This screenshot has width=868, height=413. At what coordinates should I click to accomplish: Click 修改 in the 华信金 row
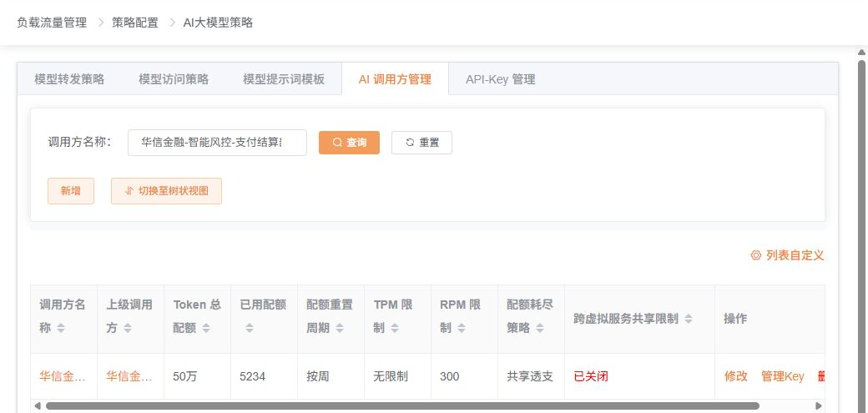[x=735, y=376]
